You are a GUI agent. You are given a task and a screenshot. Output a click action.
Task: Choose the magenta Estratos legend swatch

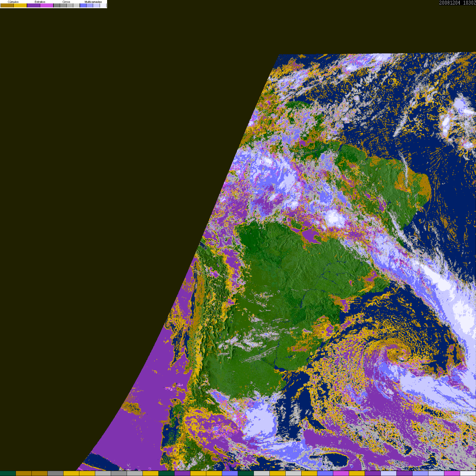[47, 6]
